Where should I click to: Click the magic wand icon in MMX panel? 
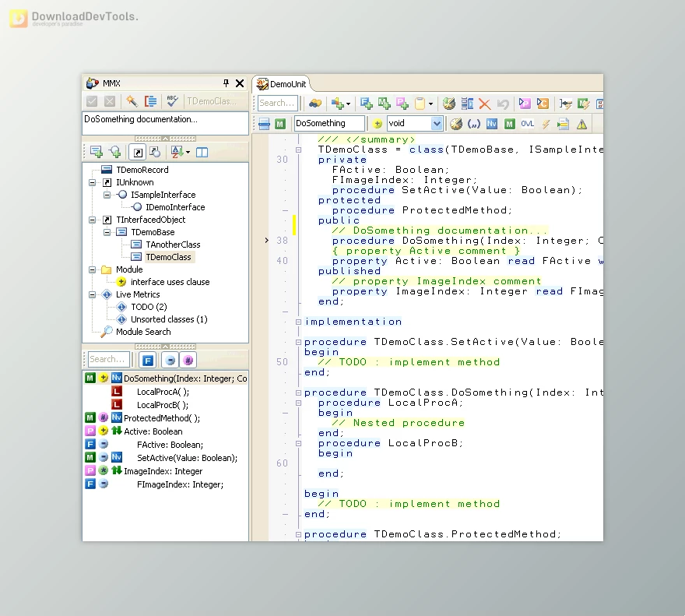tap(132, 101)
